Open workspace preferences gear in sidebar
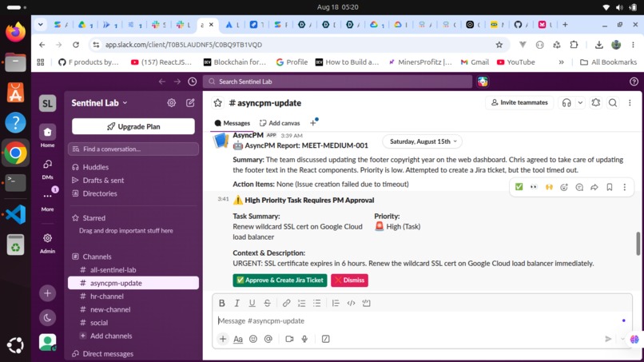The image size is (644, 362). (x=171, y=103)
